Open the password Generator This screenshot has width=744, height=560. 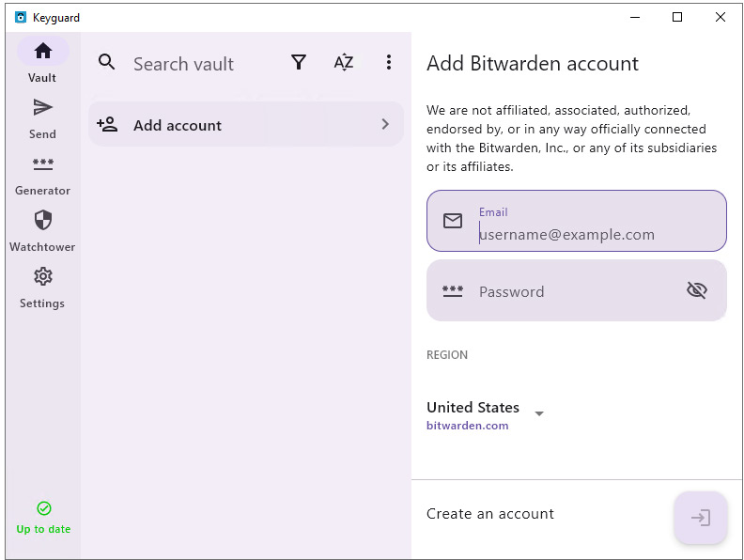42,176
